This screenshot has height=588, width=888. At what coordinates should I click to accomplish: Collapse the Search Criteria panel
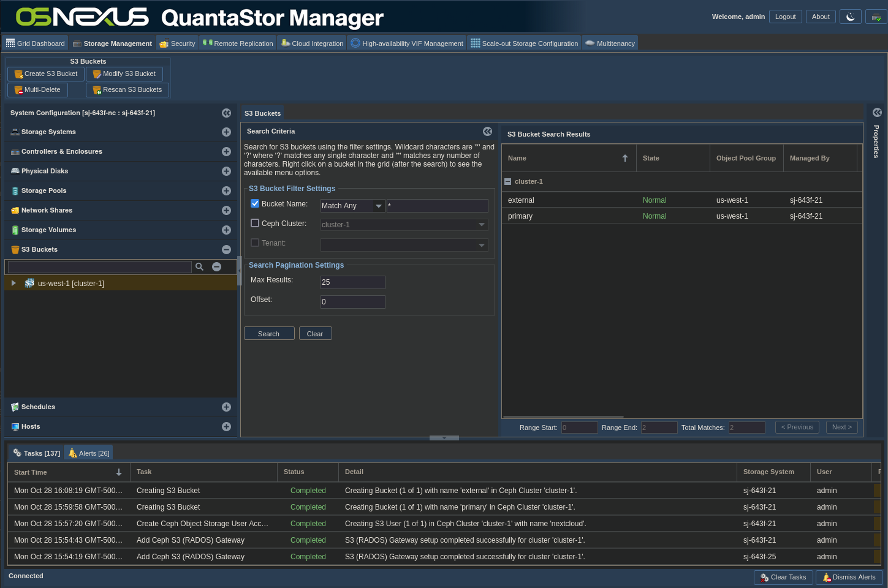487,132
